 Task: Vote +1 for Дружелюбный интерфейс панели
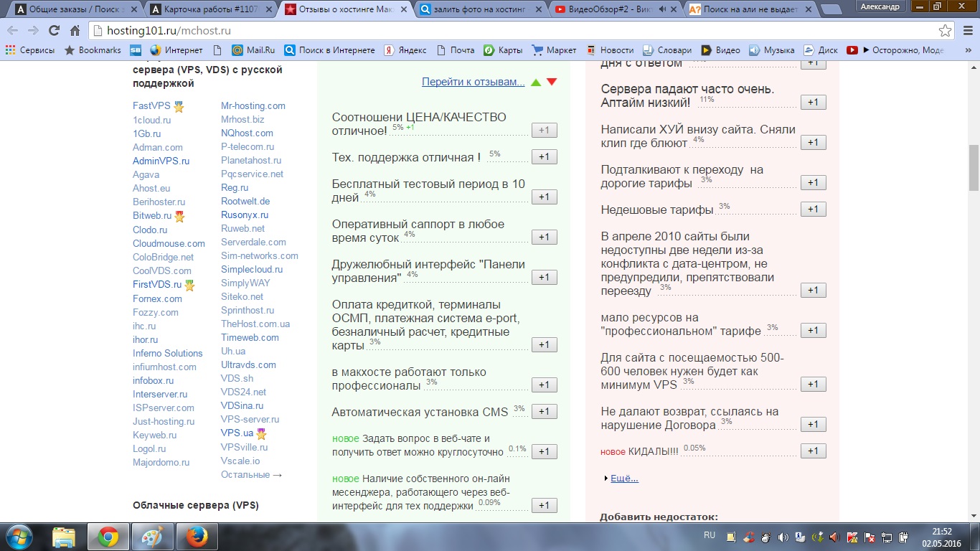(x=544, y=277)
